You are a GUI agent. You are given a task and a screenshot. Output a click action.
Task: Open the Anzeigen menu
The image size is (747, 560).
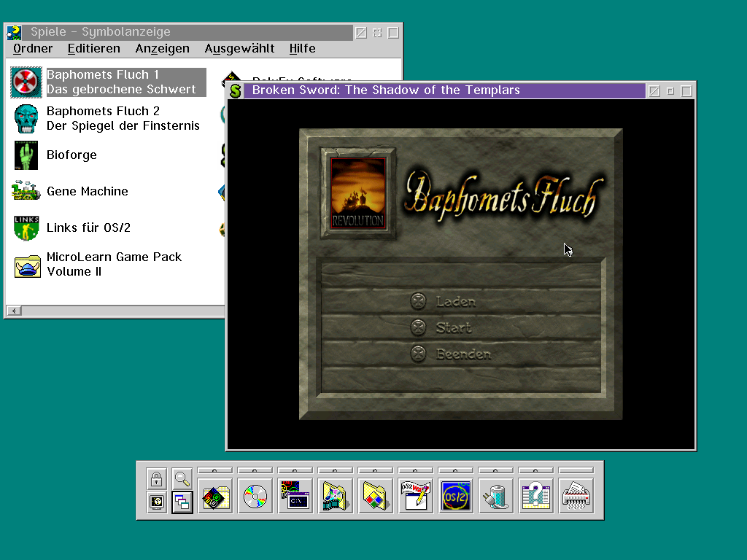163,49
